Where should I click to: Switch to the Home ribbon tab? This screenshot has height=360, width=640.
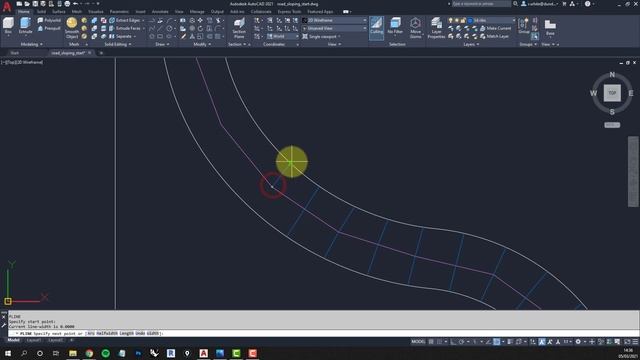pyautogui.click(x=24, y=11)
